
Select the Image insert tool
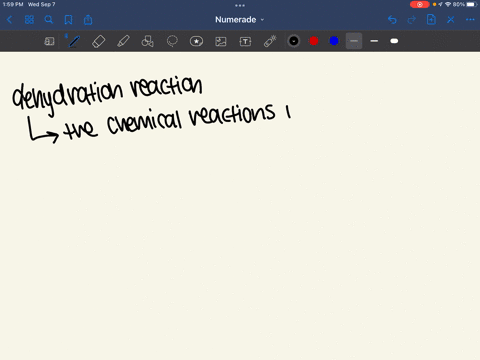pyautogui.click(x=221, y=41)
